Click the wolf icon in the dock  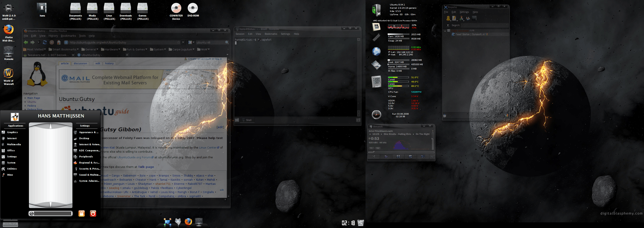(x=178, y=222)
